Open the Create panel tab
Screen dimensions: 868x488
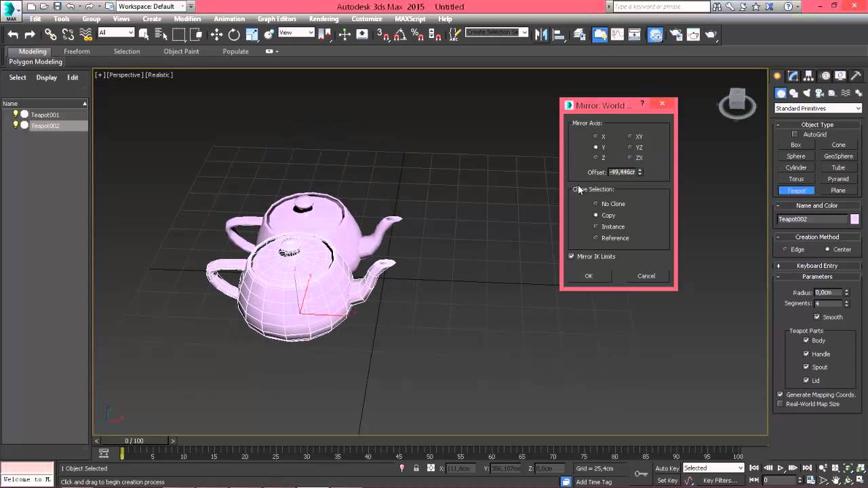777,76
